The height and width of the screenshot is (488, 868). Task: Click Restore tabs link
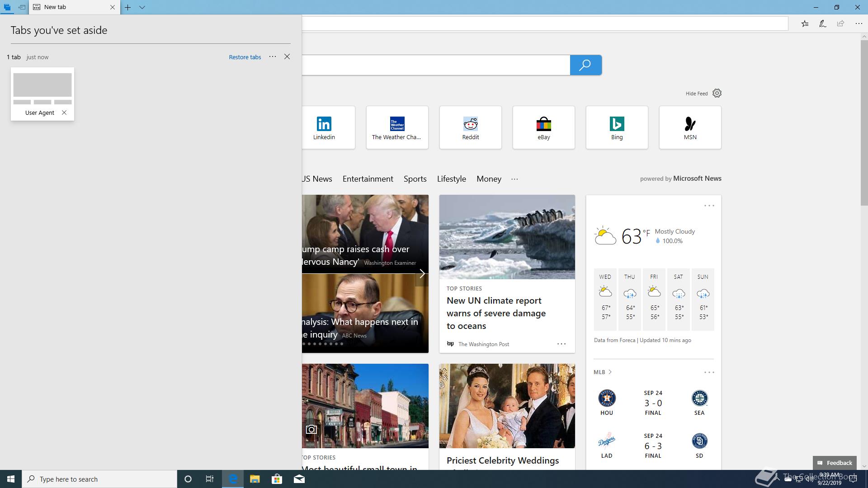245,57
